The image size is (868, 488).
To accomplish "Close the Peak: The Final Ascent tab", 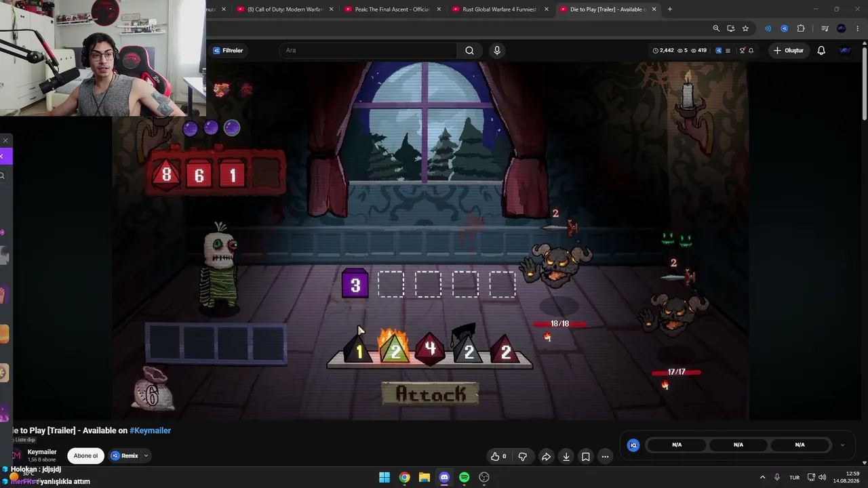I will 439,9.
